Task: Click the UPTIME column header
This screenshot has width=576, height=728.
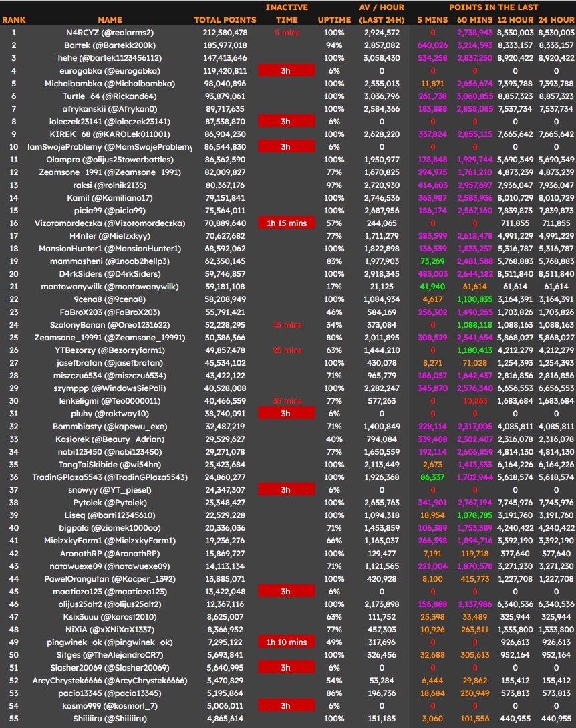Action: [x=334, y=20]
